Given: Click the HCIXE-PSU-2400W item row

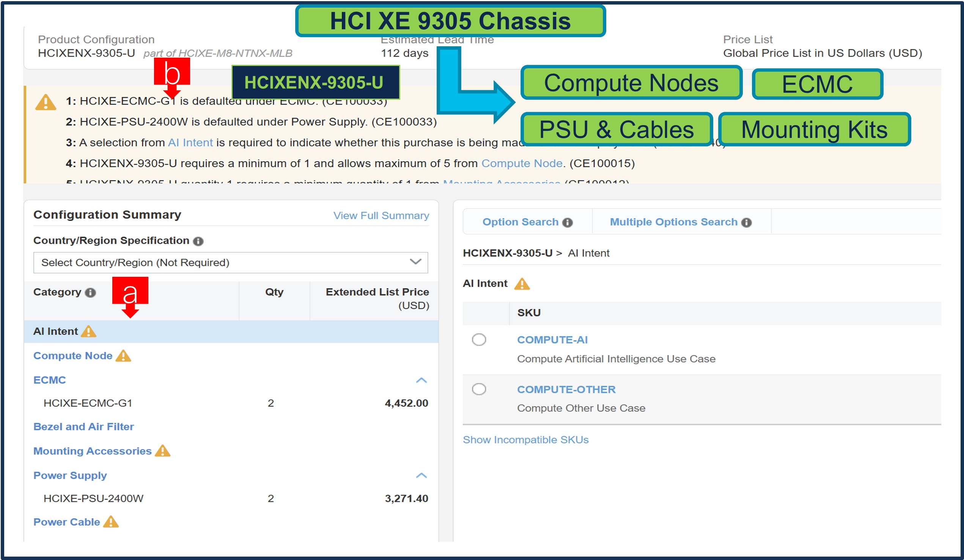Looking at the screenshot, I should [231, 499].
